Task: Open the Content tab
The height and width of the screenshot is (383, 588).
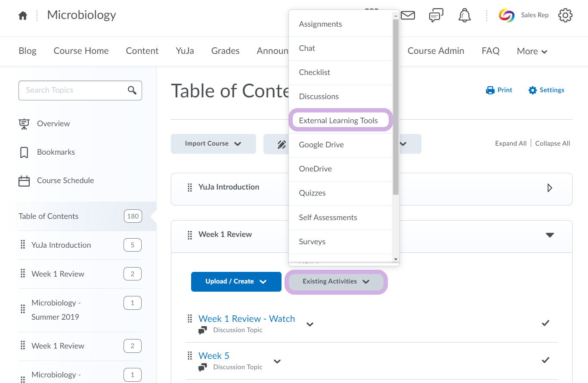Action: point(142,51)
